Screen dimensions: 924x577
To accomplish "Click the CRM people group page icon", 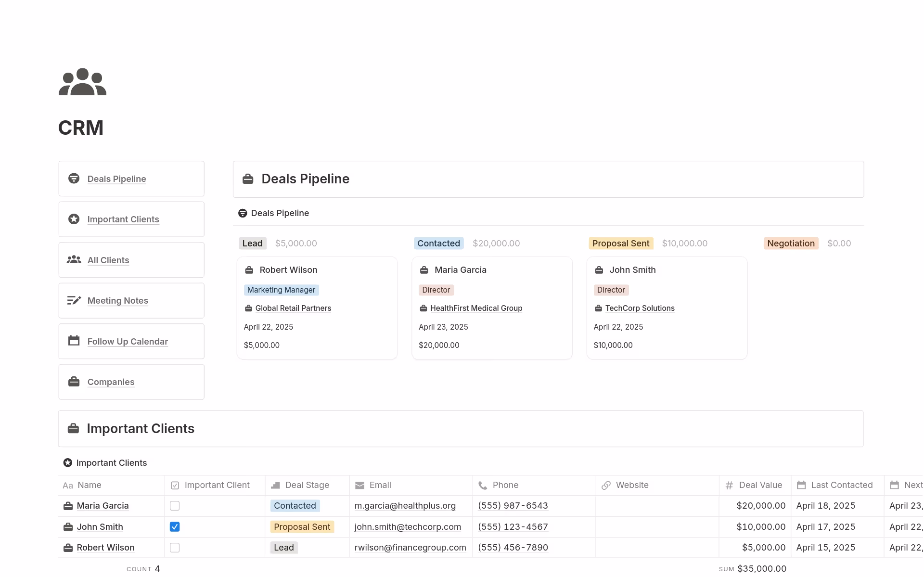I will click(82, 82).
